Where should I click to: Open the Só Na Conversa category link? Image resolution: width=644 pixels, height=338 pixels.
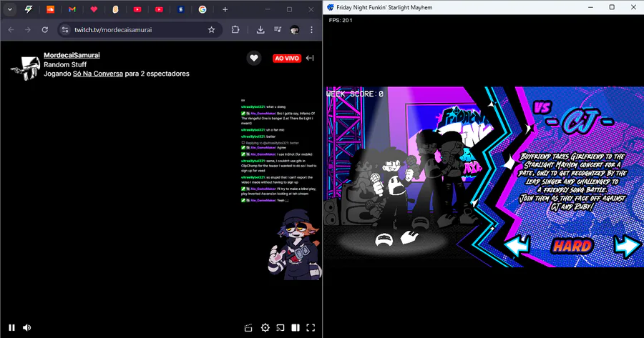(98, 74)
